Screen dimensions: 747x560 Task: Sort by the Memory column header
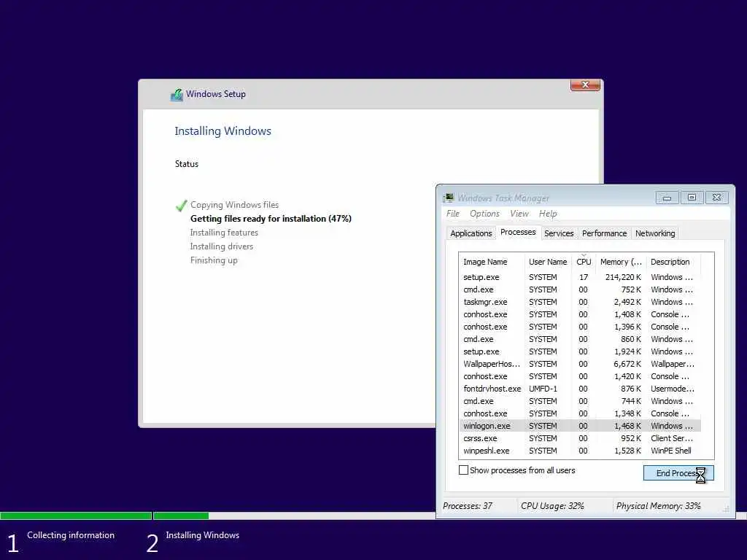point(622,262)
